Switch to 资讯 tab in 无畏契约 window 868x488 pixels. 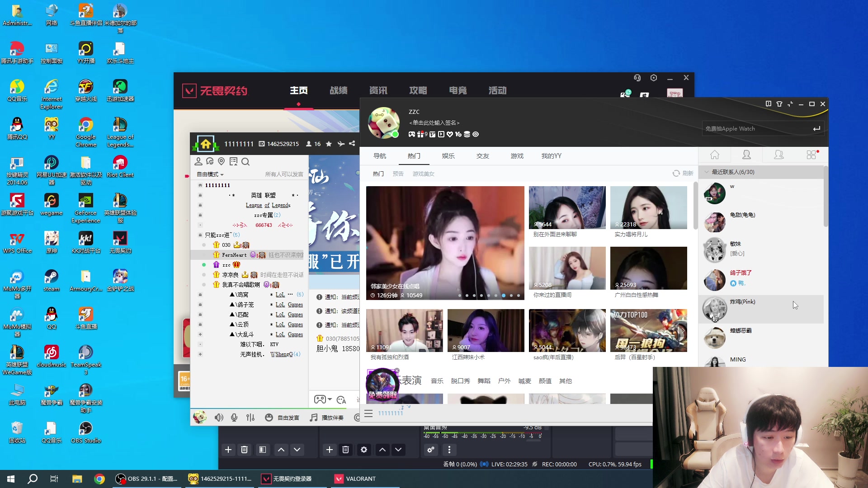point(378,90)
